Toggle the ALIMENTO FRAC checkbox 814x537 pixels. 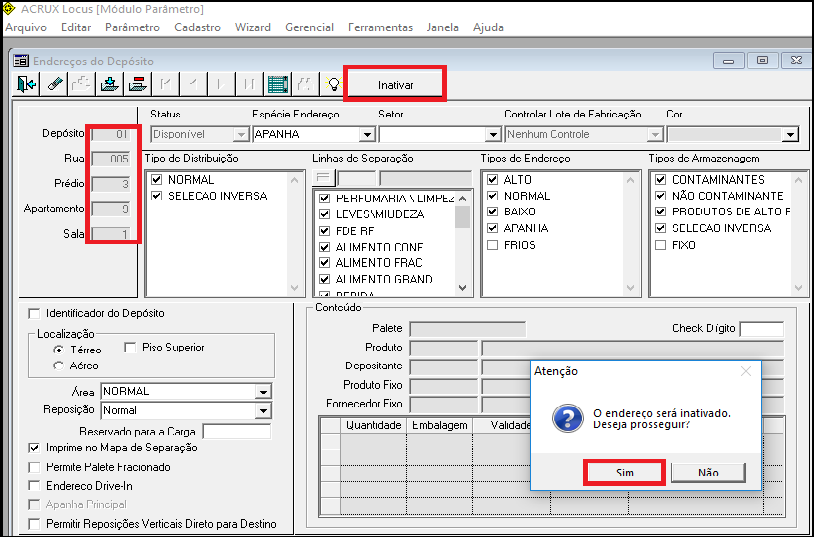(x=324, y=263)
